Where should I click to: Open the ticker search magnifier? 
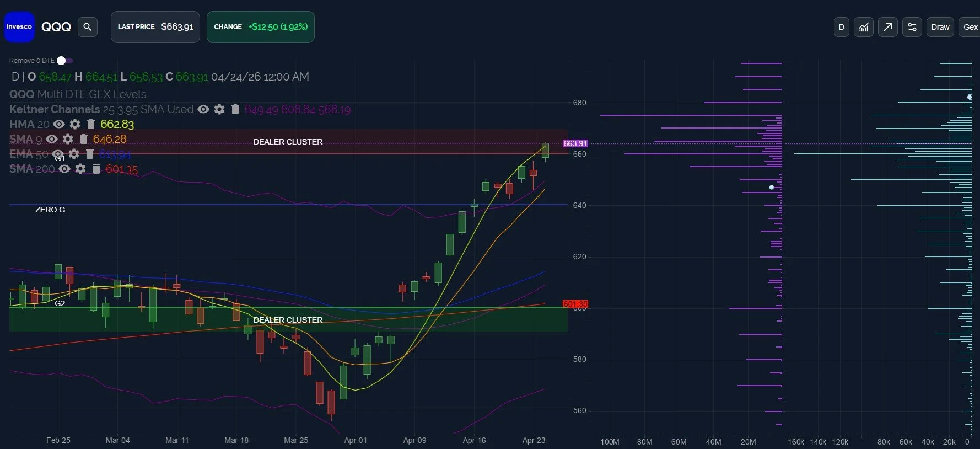click(87, 26)
